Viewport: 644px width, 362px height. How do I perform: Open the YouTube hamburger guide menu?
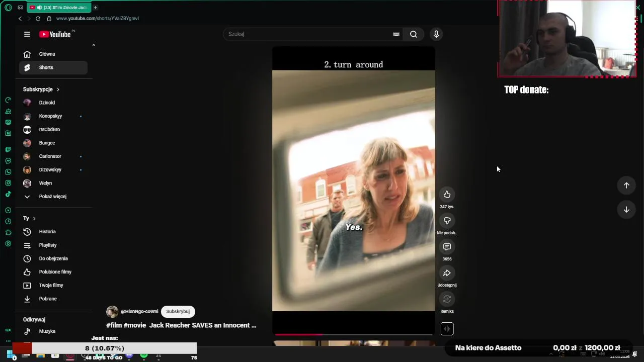(x=27, y=34)
